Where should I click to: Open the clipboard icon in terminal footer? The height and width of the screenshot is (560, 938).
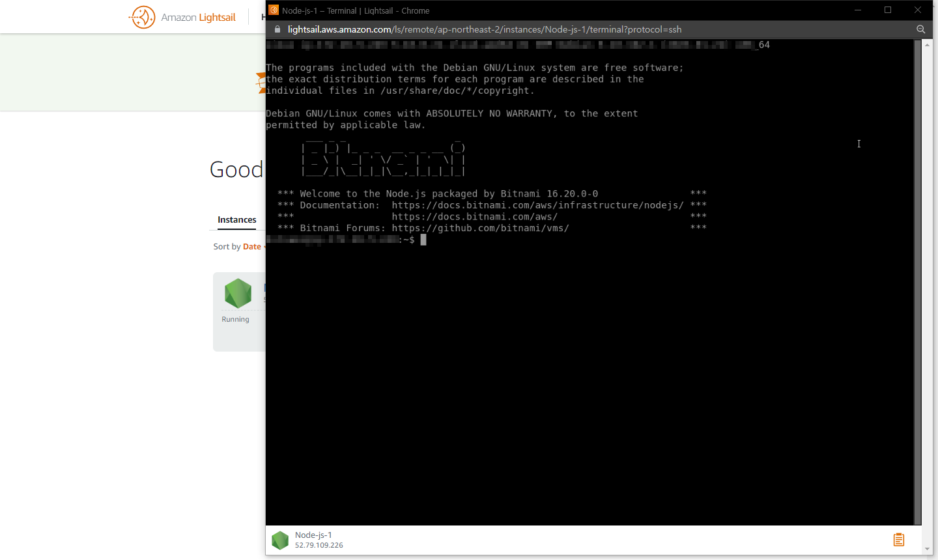click(899, 540)
